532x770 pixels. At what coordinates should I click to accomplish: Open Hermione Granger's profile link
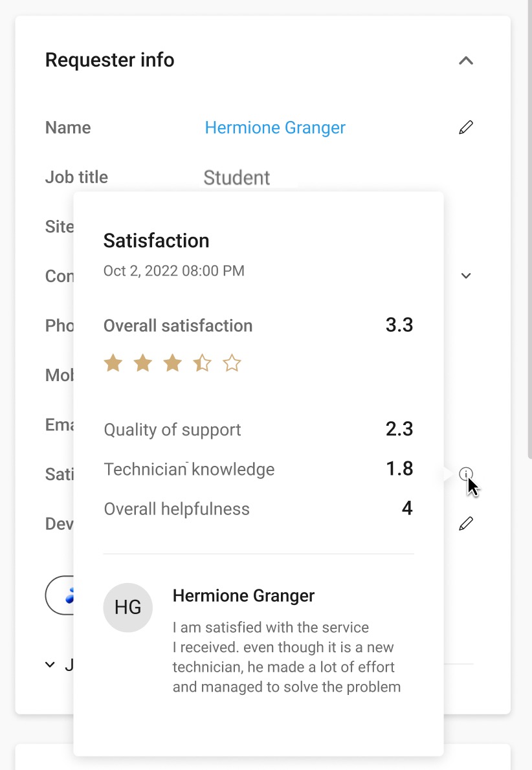click(275, 127)
